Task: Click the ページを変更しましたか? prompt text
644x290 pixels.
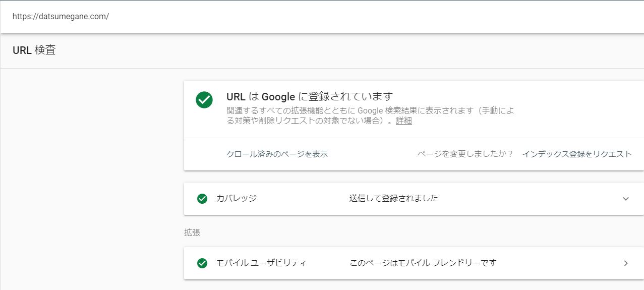Action: click(x=465, y=154)
